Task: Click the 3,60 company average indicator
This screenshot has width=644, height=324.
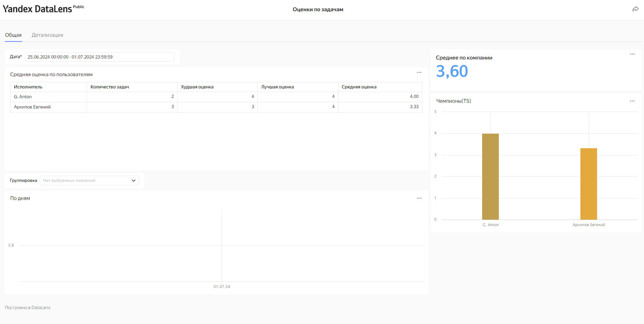Action: [x=452, y=71]
